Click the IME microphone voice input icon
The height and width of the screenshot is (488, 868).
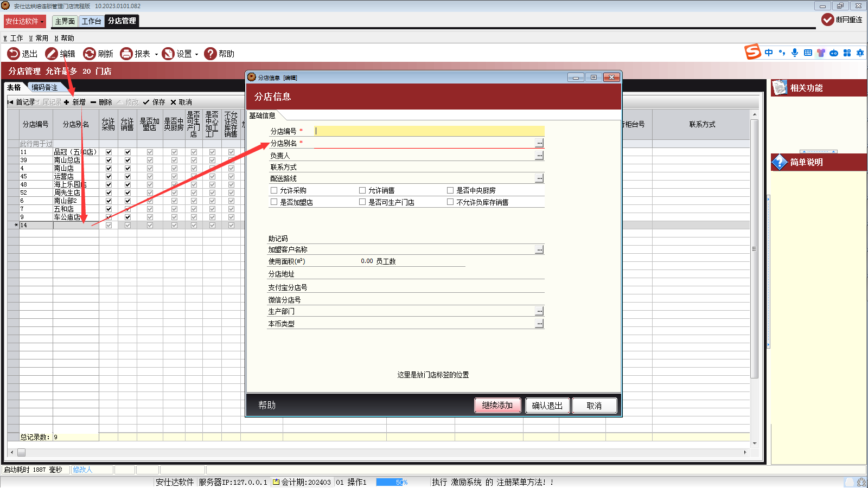pyautogui.click(x=795, y=53)
